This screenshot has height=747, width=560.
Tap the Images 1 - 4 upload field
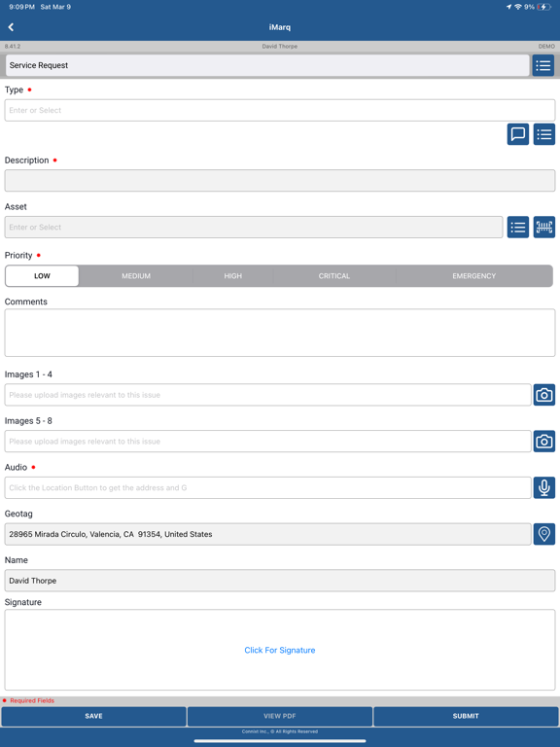pos(267,395)
